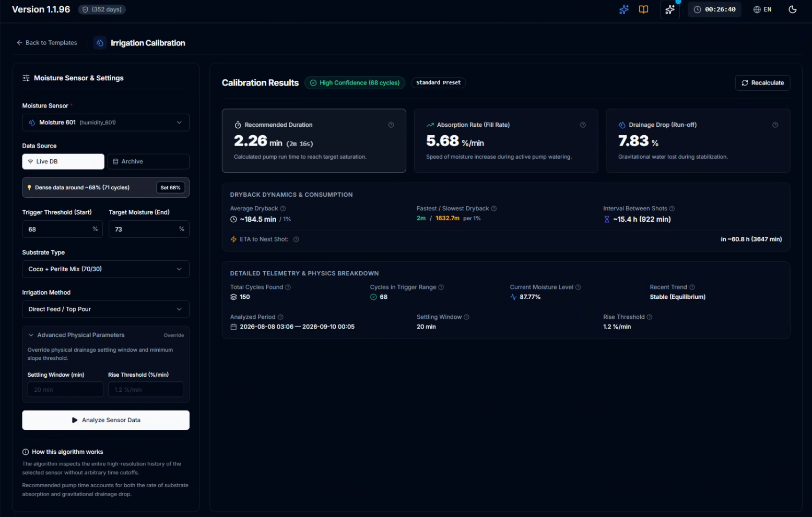Click the blue sparkle icon in header

[x=623, y=9]
